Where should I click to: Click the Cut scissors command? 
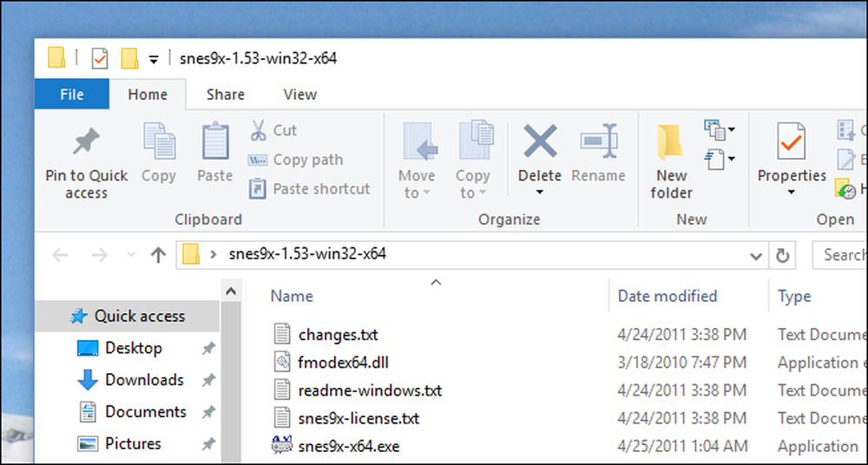coord(273,131)
